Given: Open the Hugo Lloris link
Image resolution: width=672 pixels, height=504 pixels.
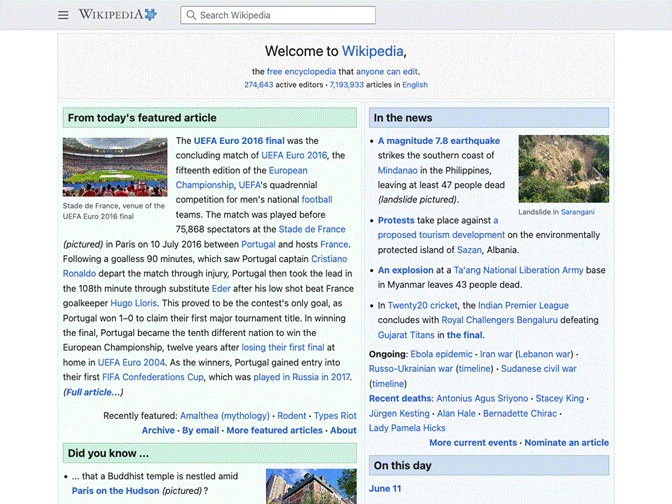Looking at the screenshot, I should click(134, 303).
